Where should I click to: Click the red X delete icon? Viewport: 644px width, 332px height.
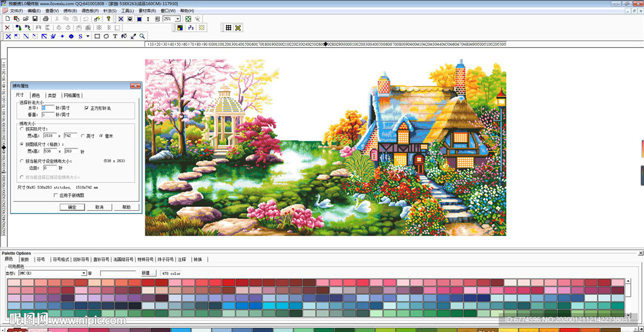click(x=8, y=28)
